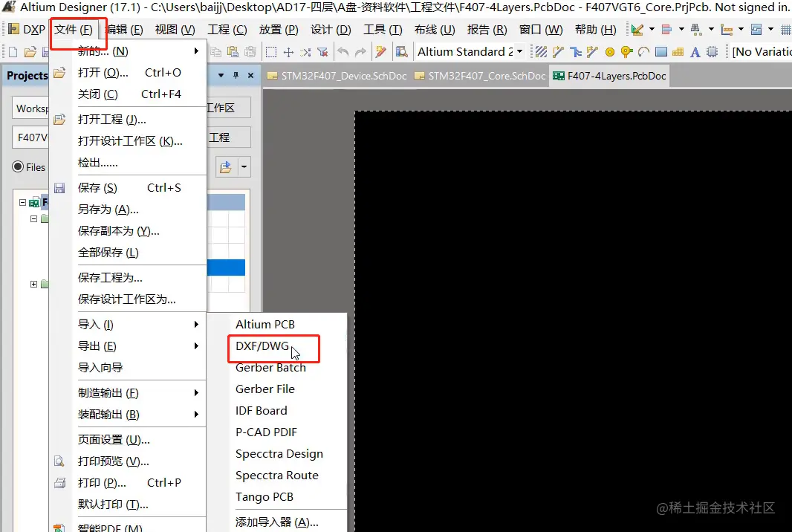The image size is (792, 532).
Task: Select Tango PCB in the import submenu
Action: pyautogui.click(x=277, y=496)
